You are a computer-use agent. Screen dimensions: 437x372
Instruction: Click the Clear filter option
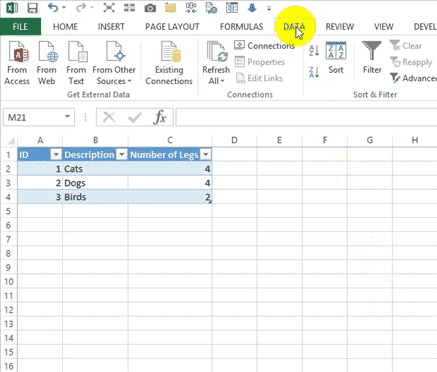(406, 46)
